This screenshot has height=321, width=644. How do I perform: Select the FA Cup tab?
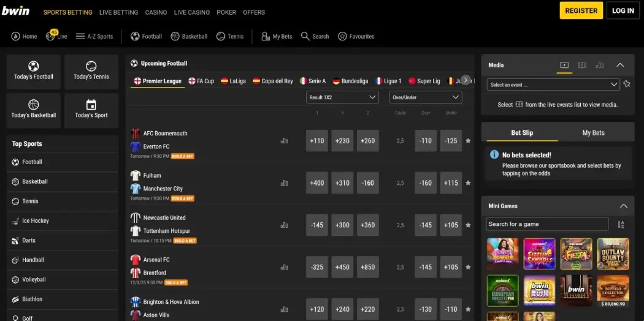(201, 81)
